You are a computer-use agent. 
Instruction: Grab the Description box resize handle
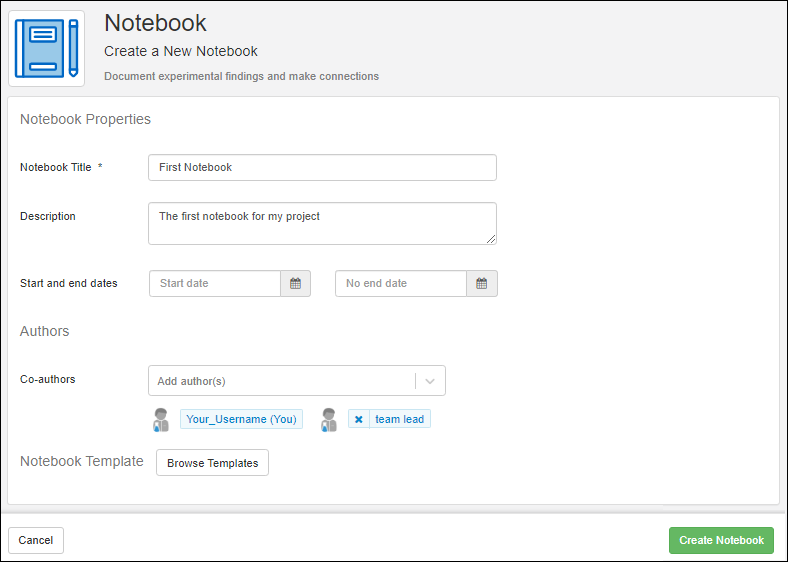[491, 239]
